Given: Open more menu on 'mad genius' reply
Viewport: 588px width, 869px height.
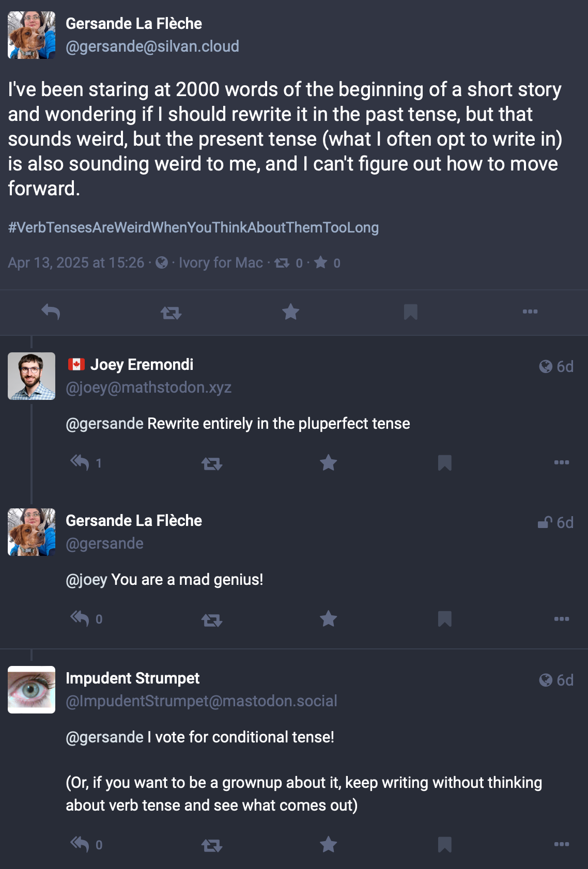Looking at the screenshot, I should tap(561, 619).
